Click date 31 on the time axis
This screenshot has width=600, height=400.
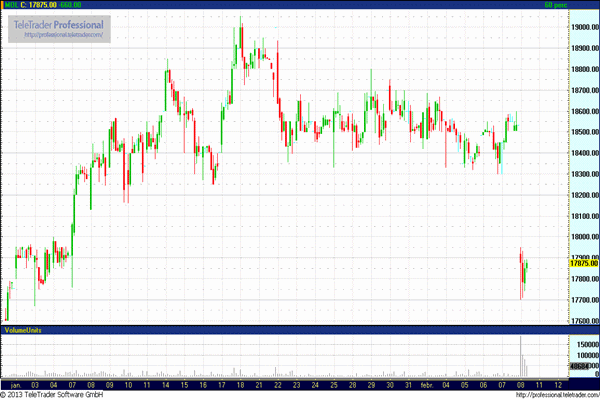tap(406, 384)
